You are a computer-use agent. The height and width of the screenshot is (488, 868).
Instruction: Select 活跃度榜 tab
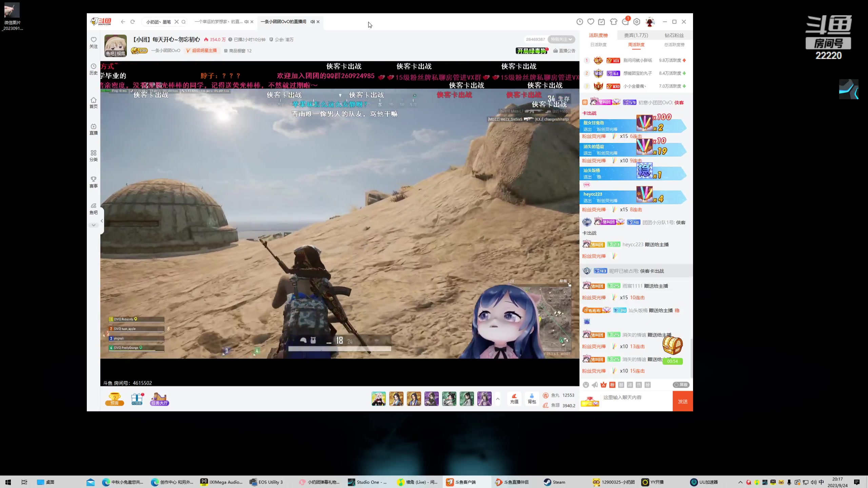[598, 35]
